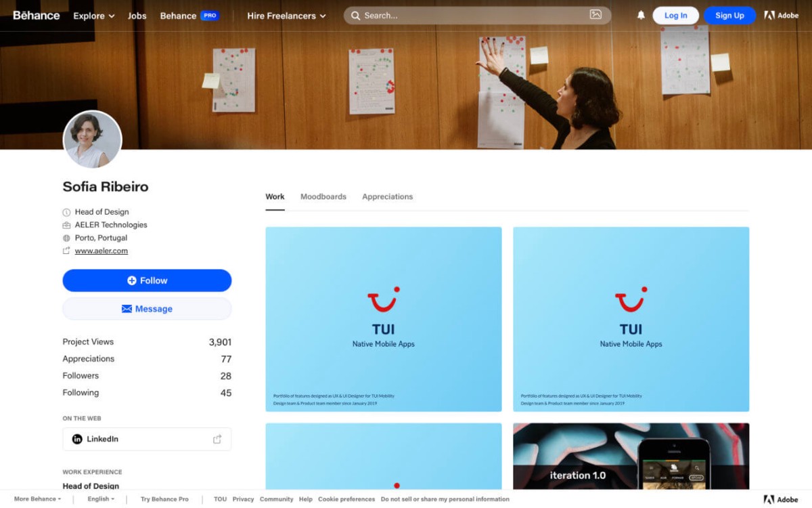Click the Adobe logo in footer
Image resolution: width=812 pixels, height=508 pixels.
[x=781, y=499]
